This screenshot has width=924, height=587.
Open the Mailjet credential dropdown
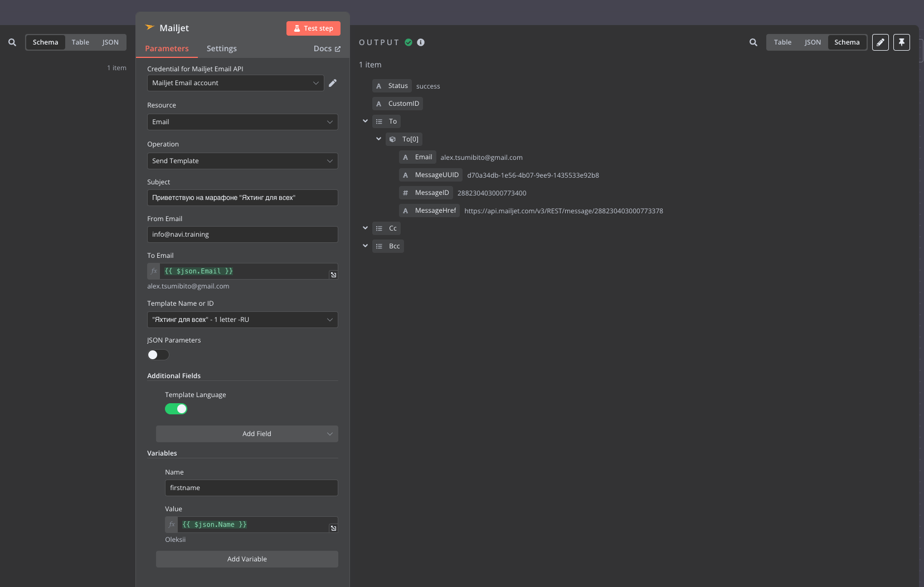tap(236, 83)
